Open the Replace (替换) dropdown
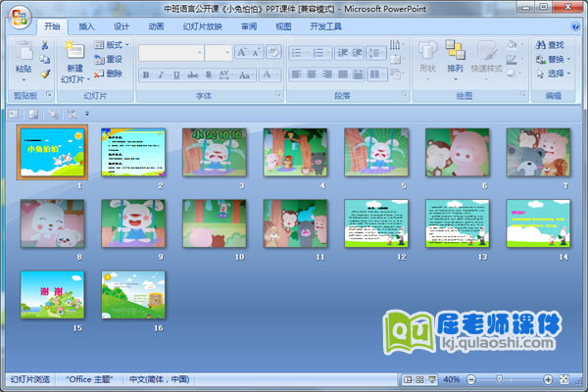 (553, 59)
